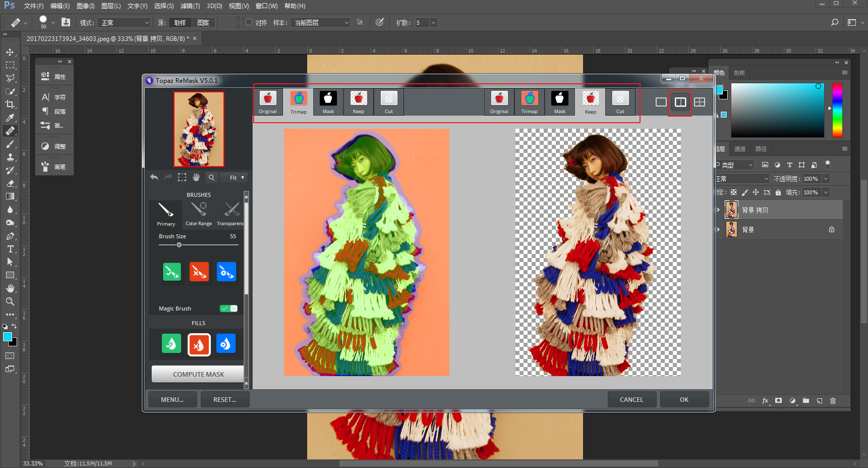Image resolution: width=868 pixels, height=468 pixels.
Task: Select the Eyedropper tool
Action: tap(10, 118)
